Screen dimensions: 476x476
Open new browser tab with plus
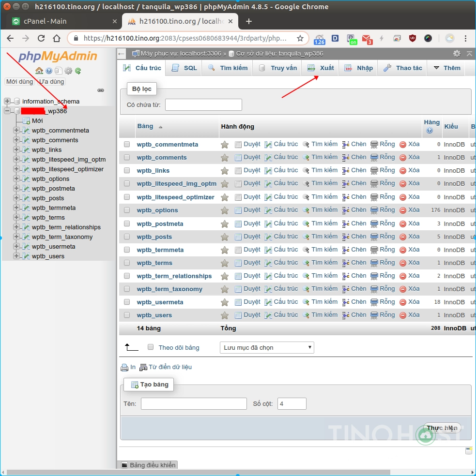248,21
